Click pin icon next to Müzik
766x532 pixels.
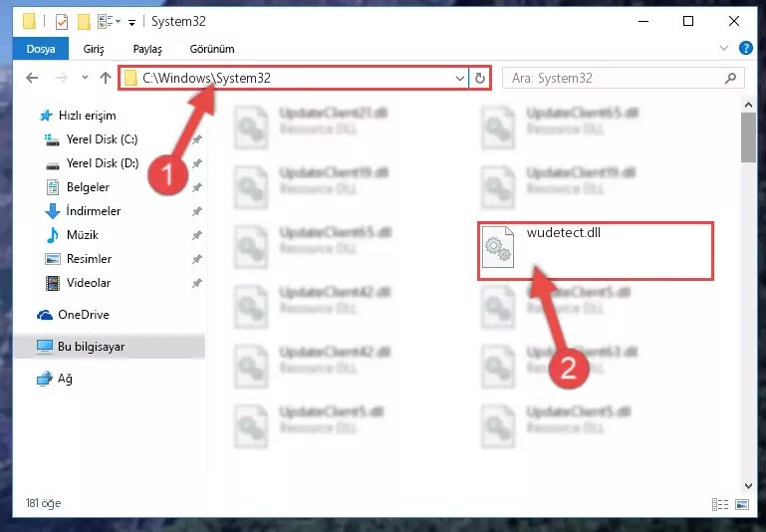pos(197,235)
